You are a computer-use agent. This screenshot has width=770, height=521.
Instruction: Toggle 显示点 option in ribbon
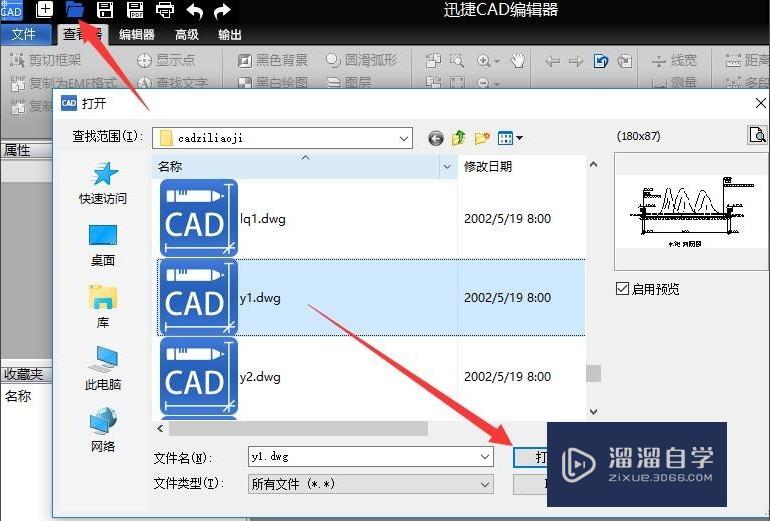click(166, 60)
